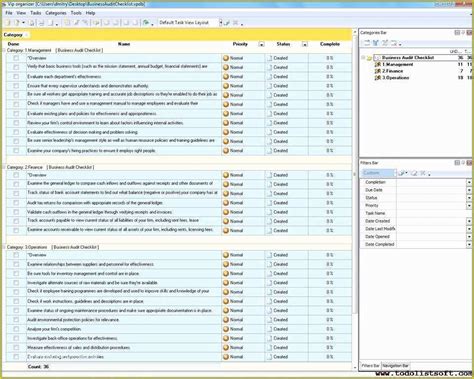
Task: Open the File menu
Action: [x=9, y=13]
